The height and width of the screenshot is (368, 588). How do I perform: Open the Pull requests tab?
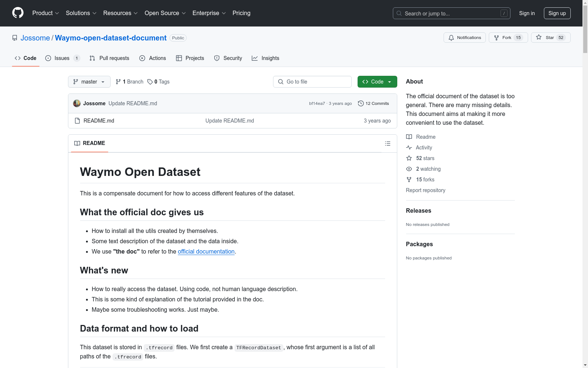pos(110,58)
